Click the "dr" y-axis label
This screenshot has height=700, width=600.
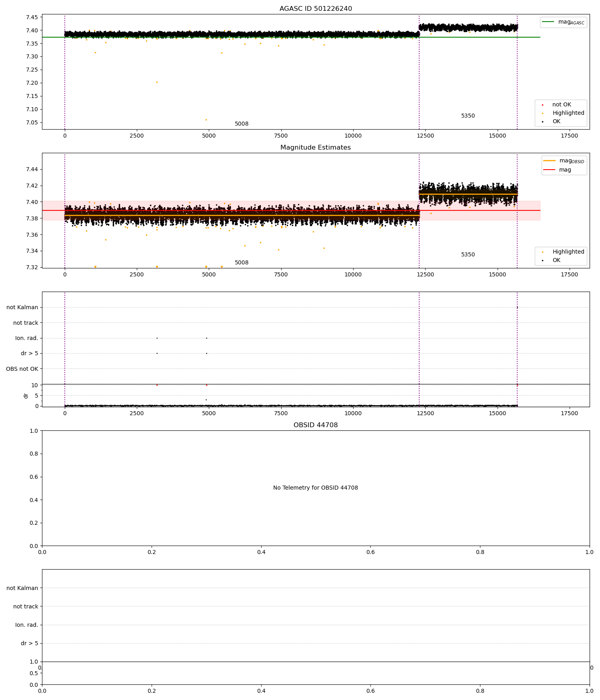tap(26, 396)
